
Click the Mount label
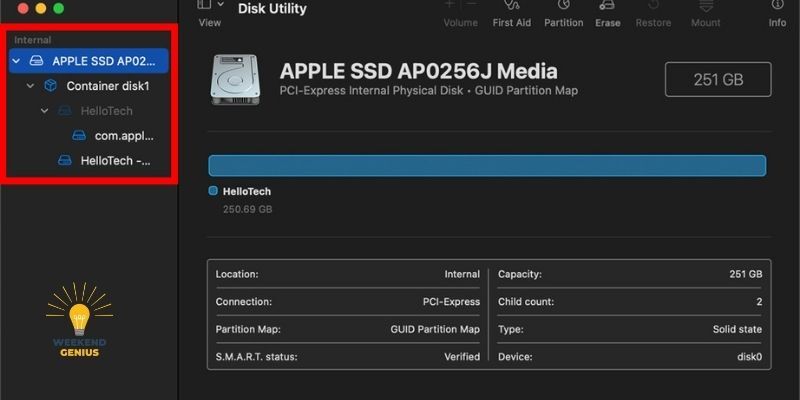click(x=706, y=23)
